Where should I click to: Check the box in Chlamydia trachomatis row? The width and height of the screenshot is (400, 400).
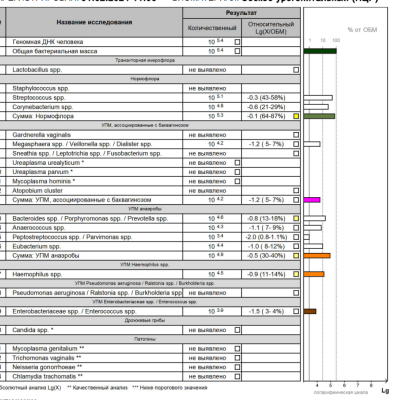click(237, 377)
